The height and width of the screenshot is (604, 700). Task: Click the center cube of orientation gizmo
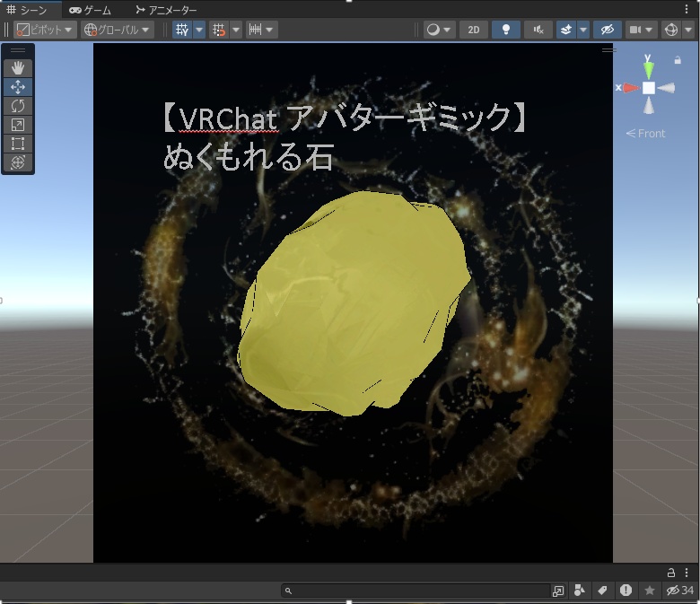(649, 88)
